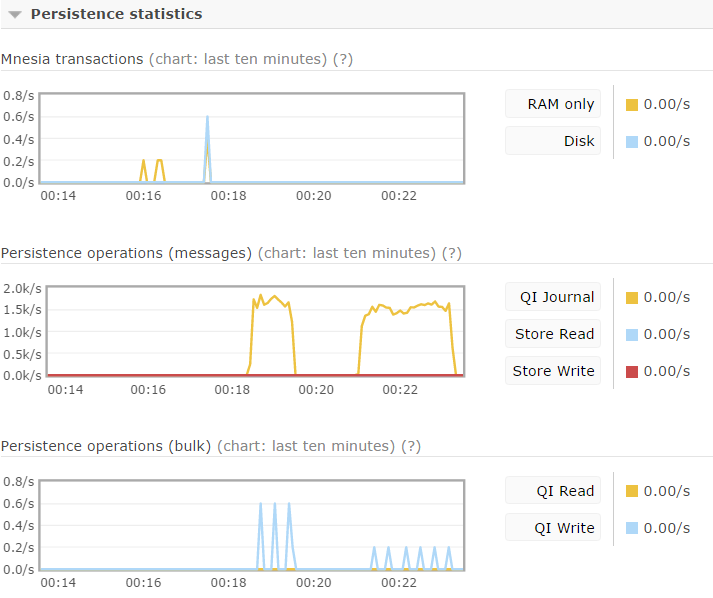Click the Mnesia transactions help (?) link
Image resolution: width=713 pixels, height=598 pixels.
click(x=342, y=59)
